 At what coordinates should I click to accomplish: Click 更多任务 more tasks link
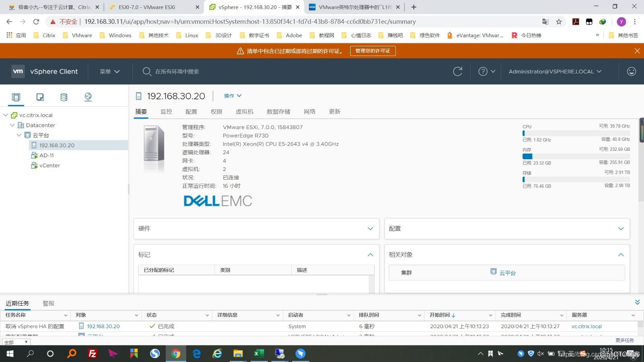(x=625, y=340)
